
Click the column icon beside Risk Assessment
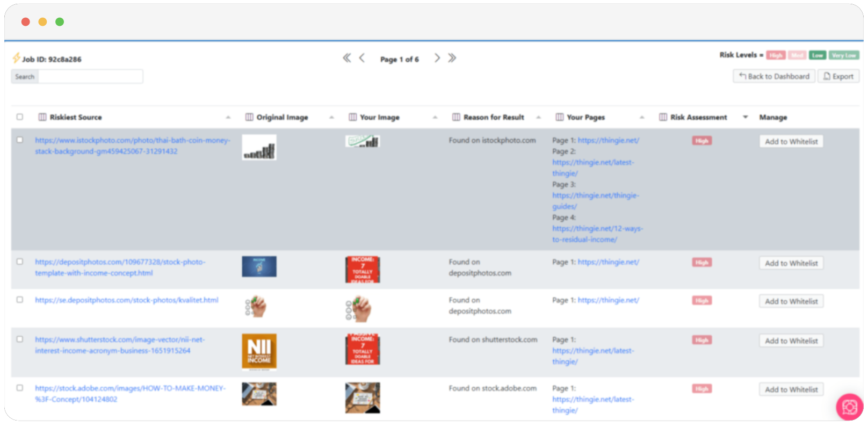663,117
